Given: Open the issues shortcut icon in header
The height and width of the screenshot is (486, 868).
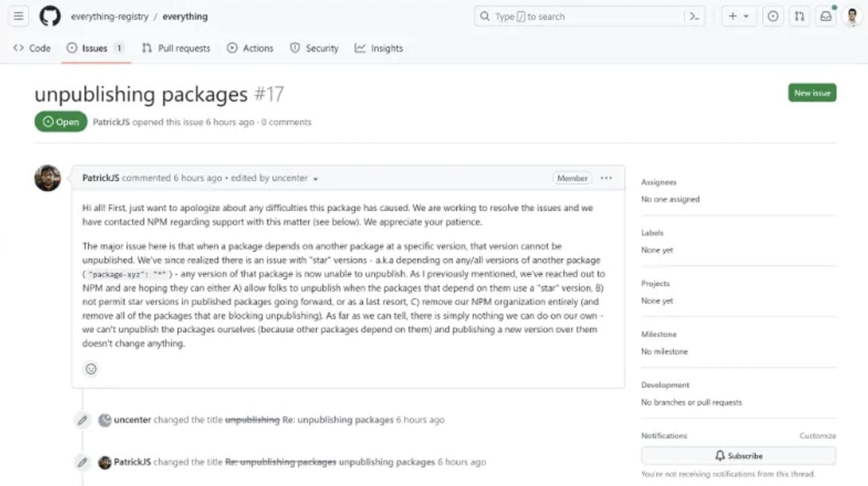Looking at the screenshot, I should click(x=773, y=17).
